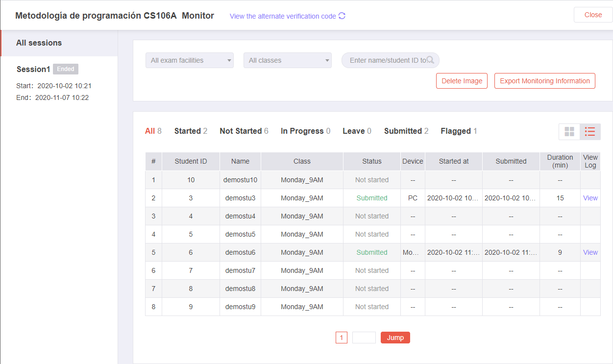This screenshot has height=364, width=613.
Task: View log for demostu3
Action: point(590,198)
